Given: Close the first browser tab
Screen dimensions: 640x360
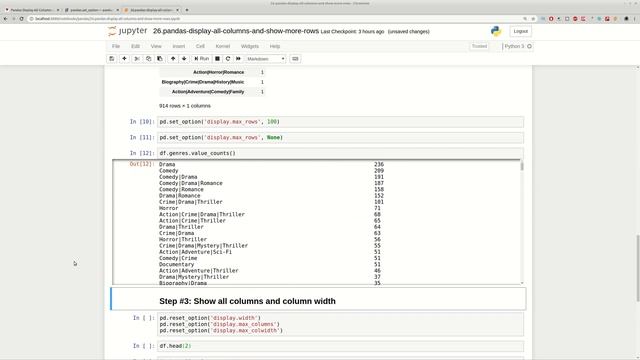Looking at the screenshot, I should [x=58, y=10].
